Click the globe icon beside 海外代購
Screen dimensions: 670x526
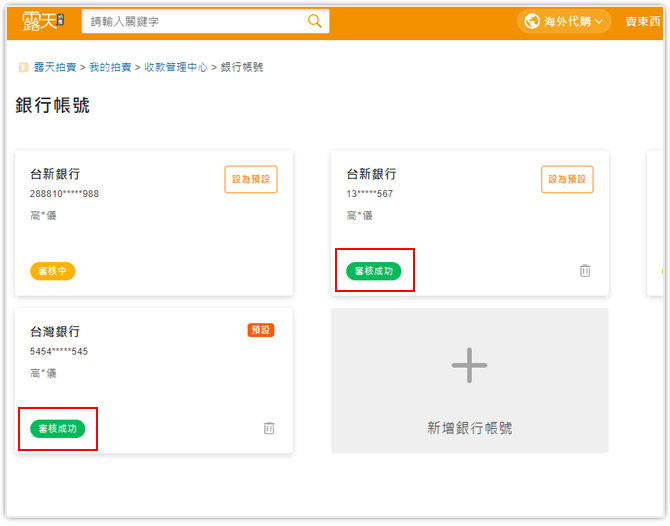tap(531, 21)
